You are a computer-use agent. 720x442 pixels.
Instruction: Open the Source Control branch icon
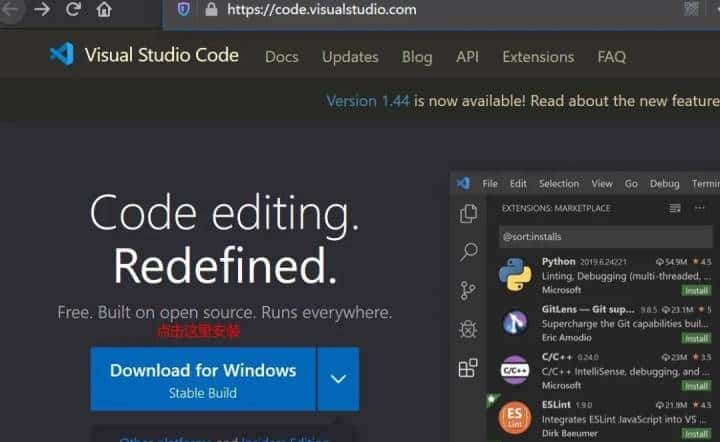click(468, 291)
